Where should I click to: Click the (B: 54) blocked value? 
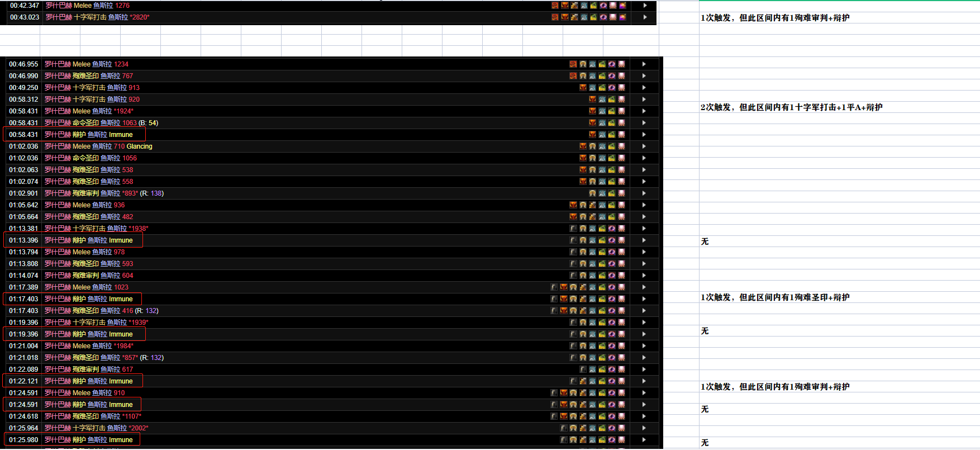tap(149, 123)
